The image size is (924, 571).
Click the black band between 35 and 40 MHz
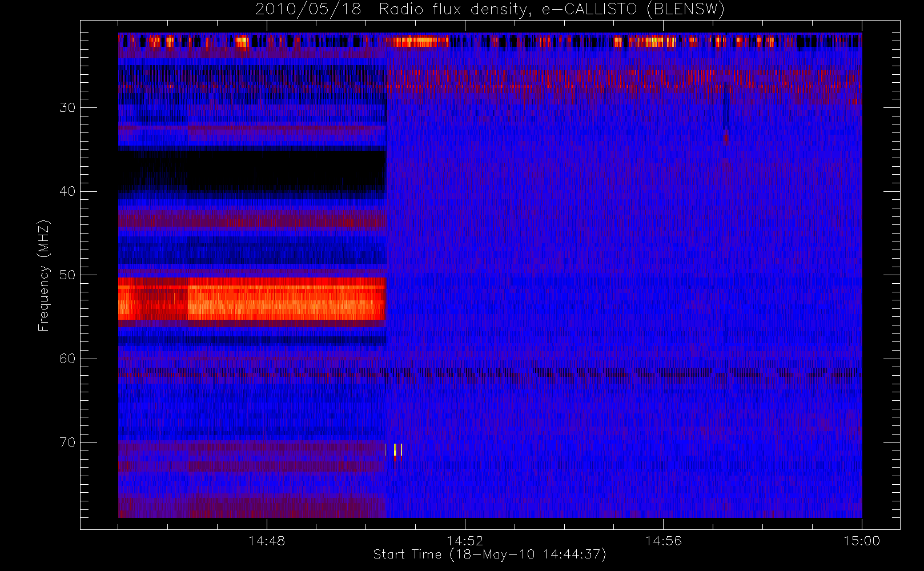pyautogui.click(x=252, y=171)
